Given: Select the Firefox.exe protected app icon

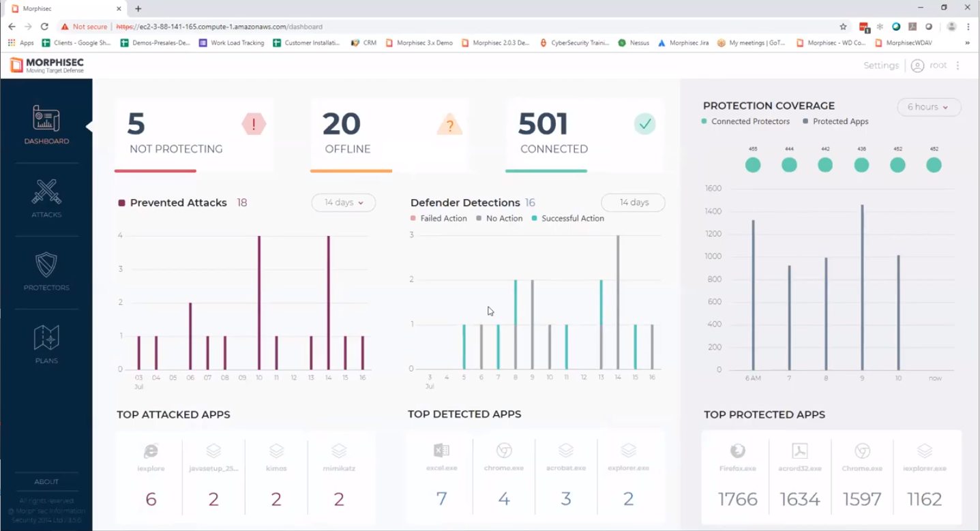Looking at the screenshot, I should pos(737,451).
